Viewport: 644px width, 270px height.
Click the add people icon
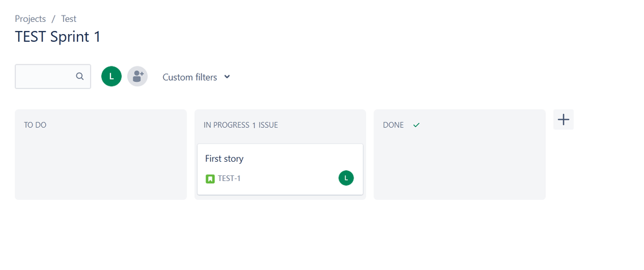click(137, 76)
